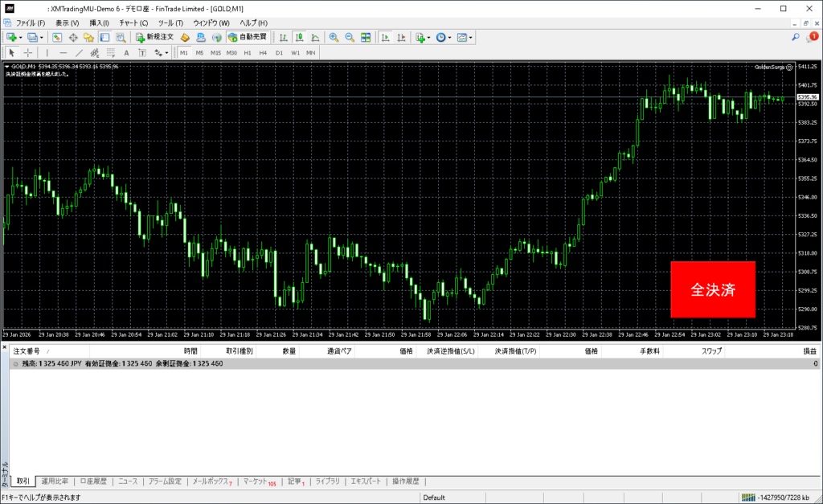Open the チャート (C) menu
The width and height of the screenshot is (823, 504).
click(133, 23)
